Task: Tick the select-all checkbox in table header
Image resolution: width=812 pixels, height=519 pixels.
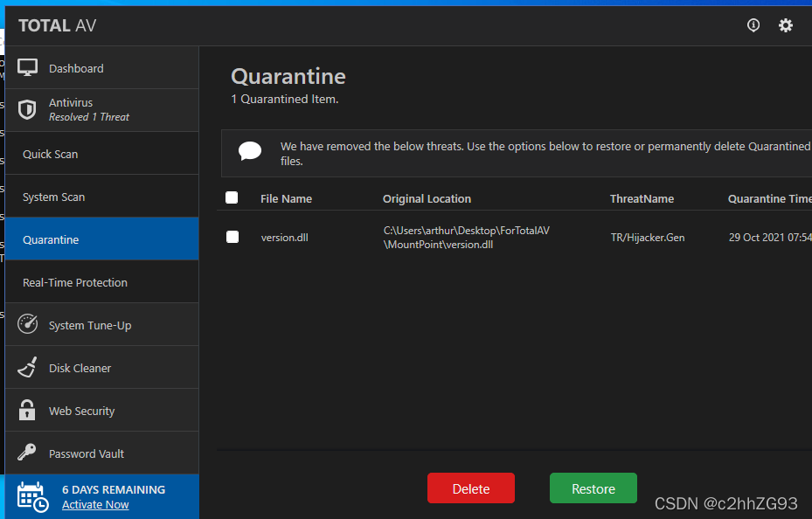Action: pyautogui.click(x=232, y=197)
